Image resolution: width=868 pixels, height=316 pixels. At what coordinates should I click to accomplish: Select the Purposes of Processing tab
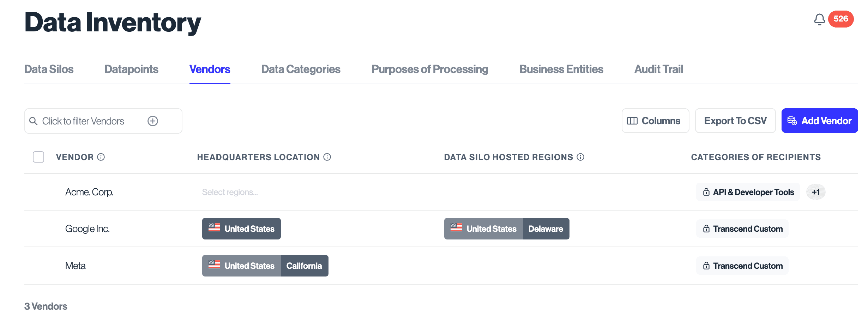430,69
